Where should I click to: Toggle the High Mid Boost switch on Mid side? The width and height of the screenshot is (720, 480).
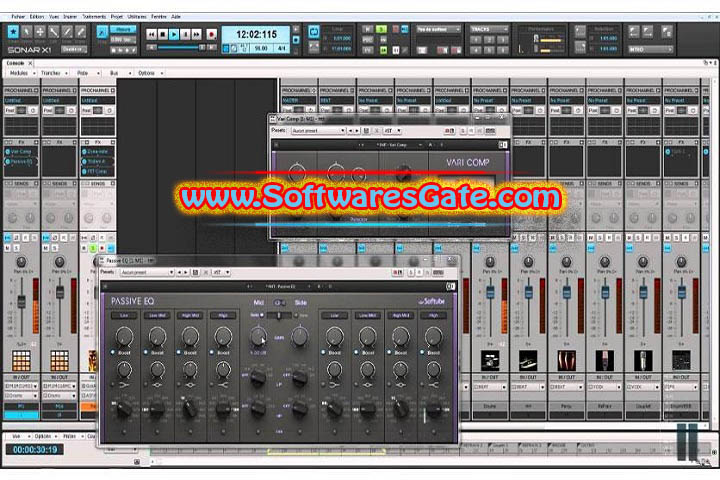[x=179, y=352]
